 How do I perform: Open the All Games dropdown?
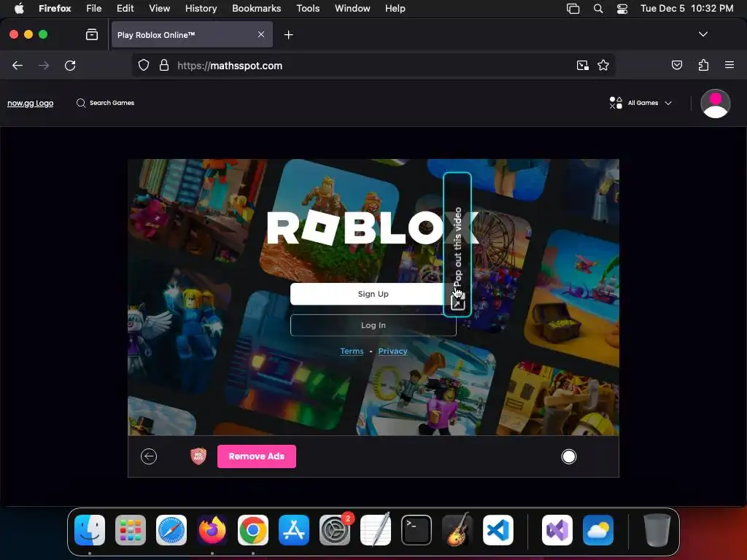tap(640, 103)
